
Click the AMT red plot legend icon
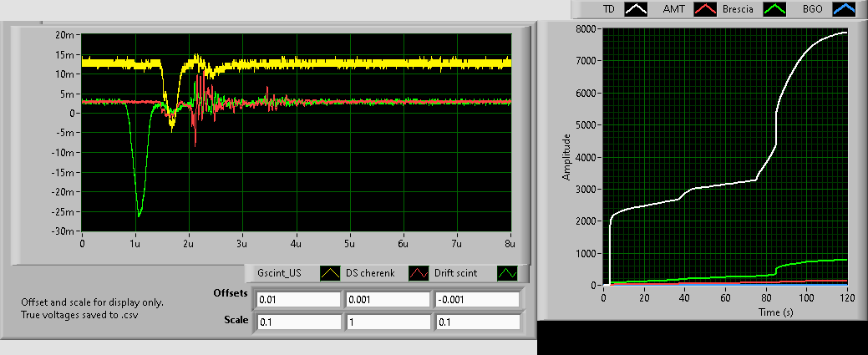(706, 9)
